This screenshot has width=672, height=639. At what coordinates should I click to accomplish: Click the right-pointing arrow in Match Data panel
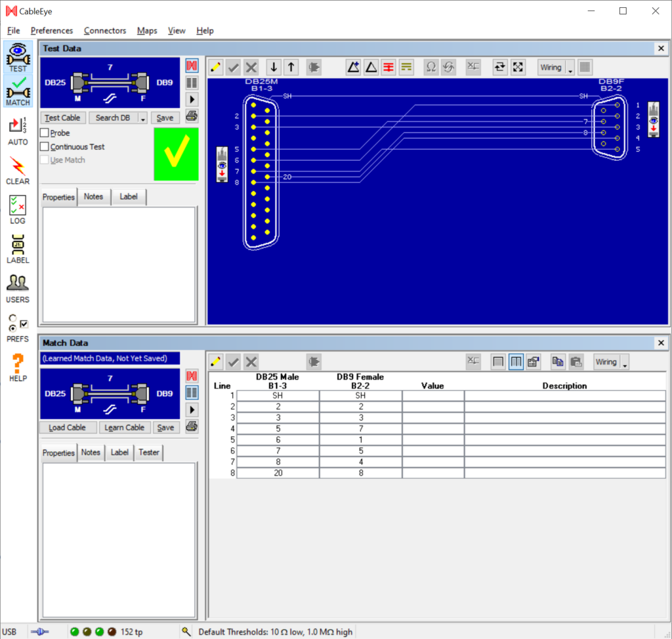point(192,410)
